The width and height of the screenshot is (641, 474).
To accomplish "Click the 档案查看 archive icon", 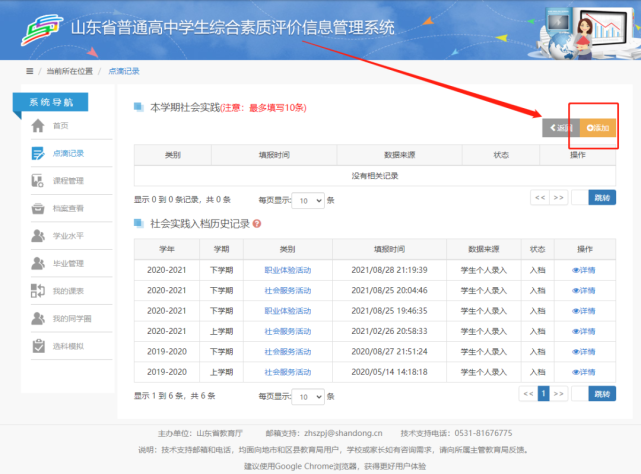I will click(38, 208).
